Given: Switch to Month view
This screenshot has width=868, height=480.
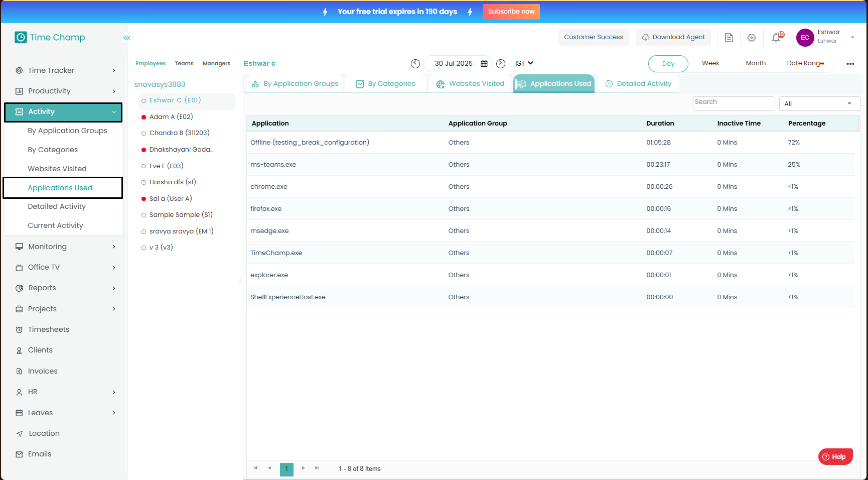Looking at the screenshot, I should [755, 63].
